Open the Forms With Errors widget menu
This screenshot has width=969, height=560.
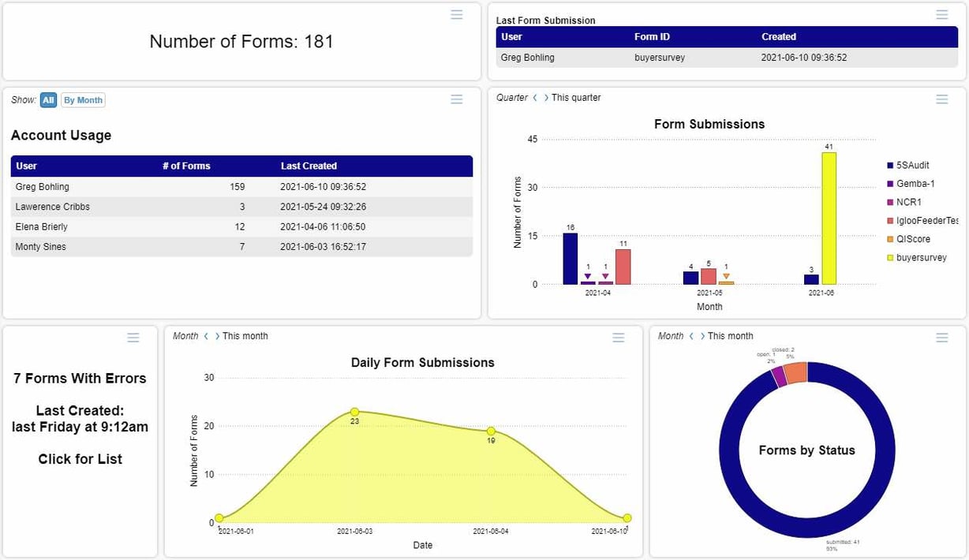pyautogui.click(x=133, y=337)
